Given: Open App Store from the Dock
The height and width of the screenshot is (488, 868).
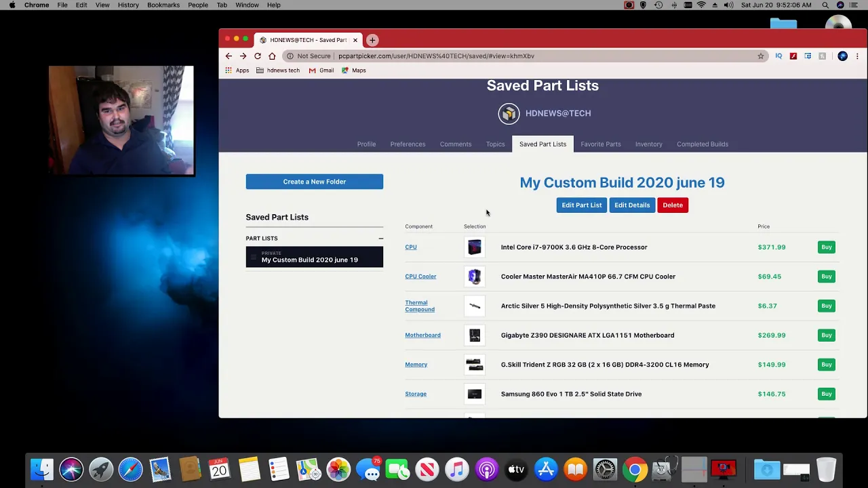Looking at the screenshot, I should click(x=546, y=469).
